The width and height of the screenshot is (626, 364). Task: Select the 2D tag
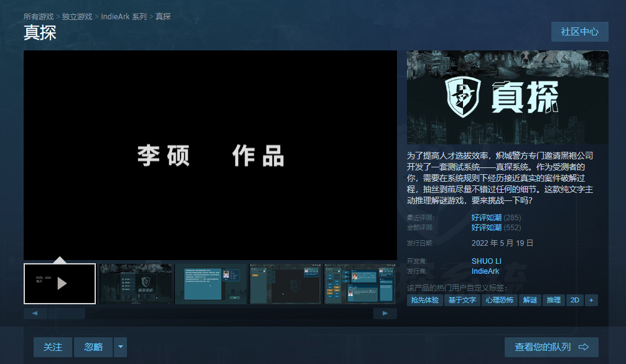(574, 300)
